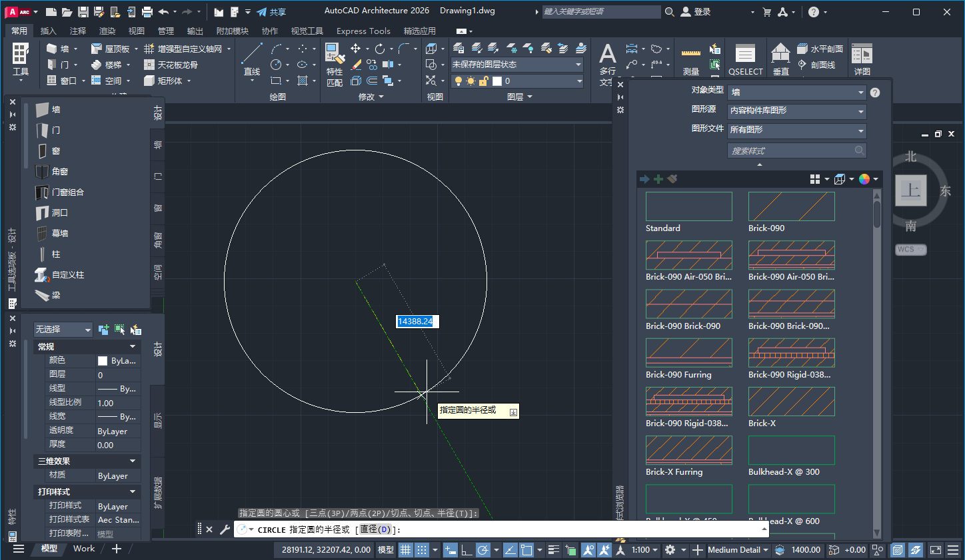Viewport: 965px width, 560px height.
Task: Click the 柱 (Column) tool in sidebar
Action: click(57, 254)
